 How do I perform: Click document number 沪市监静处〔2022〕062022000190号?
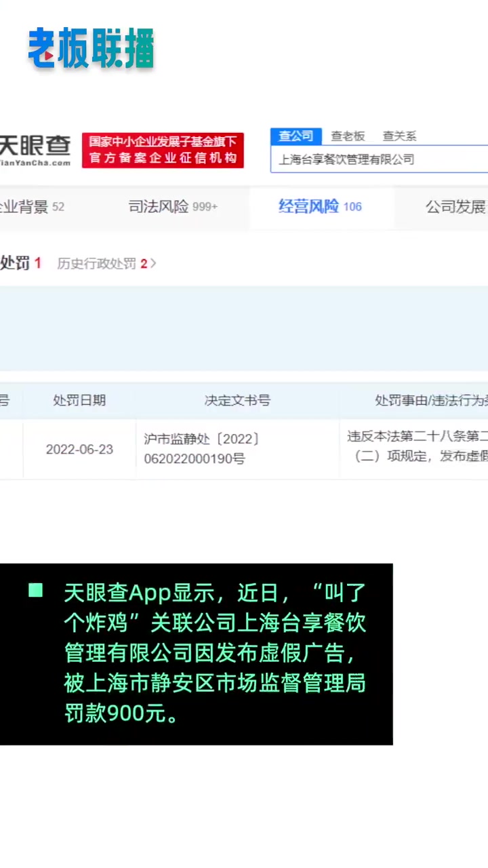pos(202,449)
